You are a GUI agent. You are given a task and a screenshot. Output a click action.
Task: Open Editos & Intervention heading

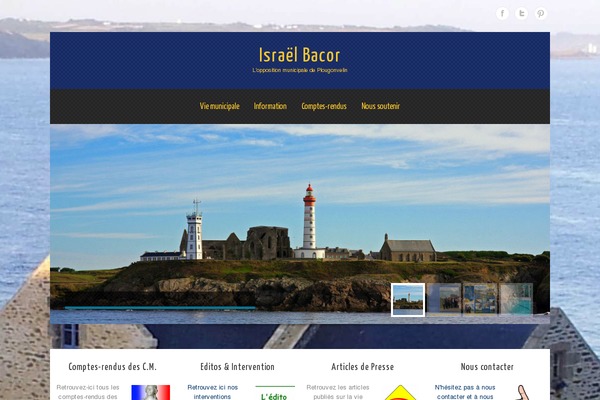pyautogui.click(x=237, y=367)
